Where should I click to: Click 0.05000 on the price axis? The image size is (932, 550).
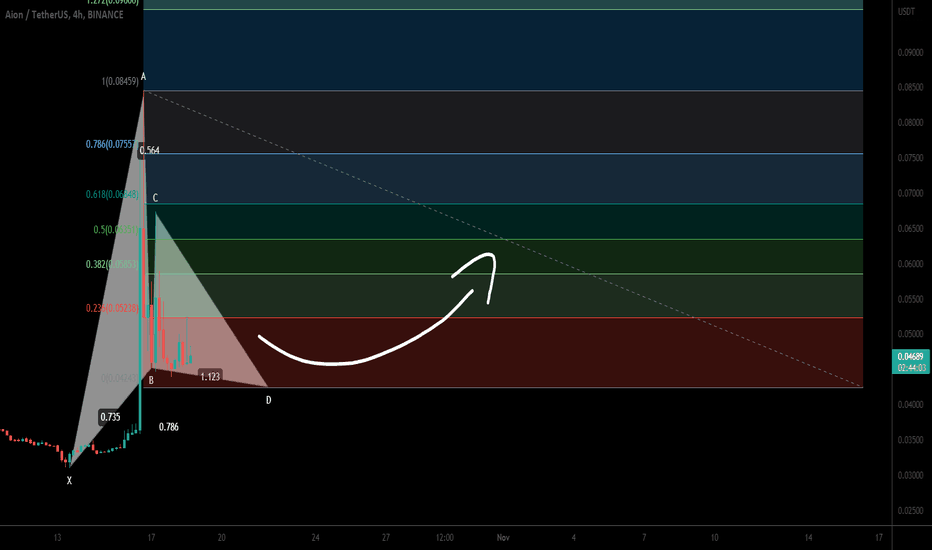click(911, 334)
